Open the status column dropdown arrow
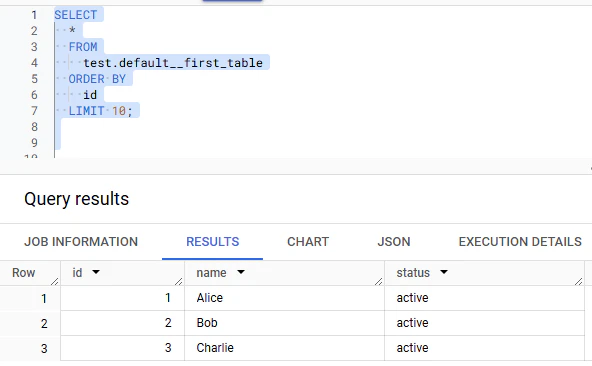Screen dimensions: 592x366 [444, 272]
